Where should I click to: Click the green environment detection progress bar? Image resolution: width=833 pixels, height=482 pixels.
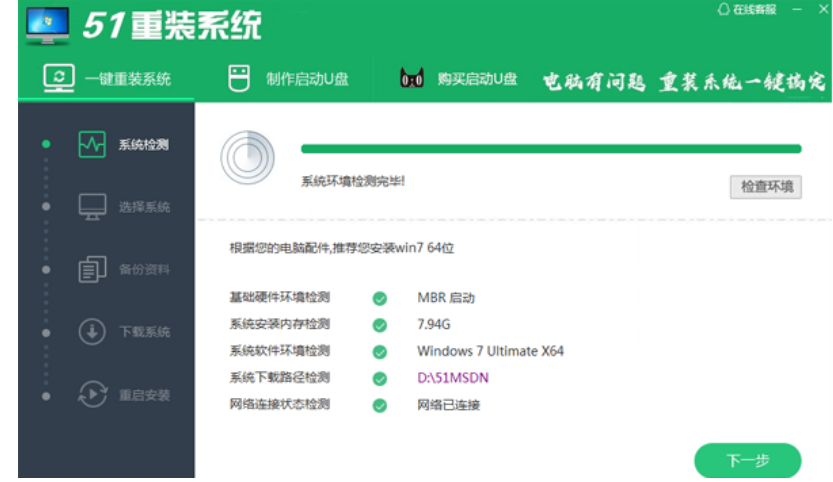coord(550,149)
